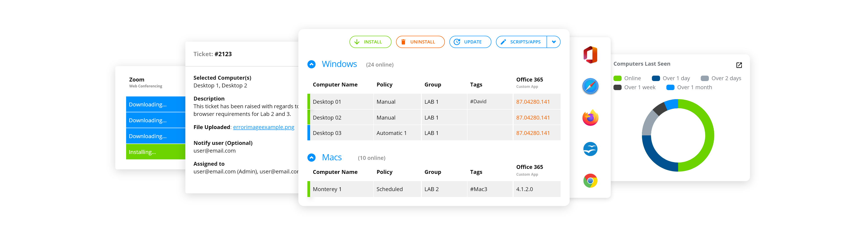Click the LAB 2 group cell
Image resolution: width=868 pixels, height=235 pixels.
pos(444,189)
